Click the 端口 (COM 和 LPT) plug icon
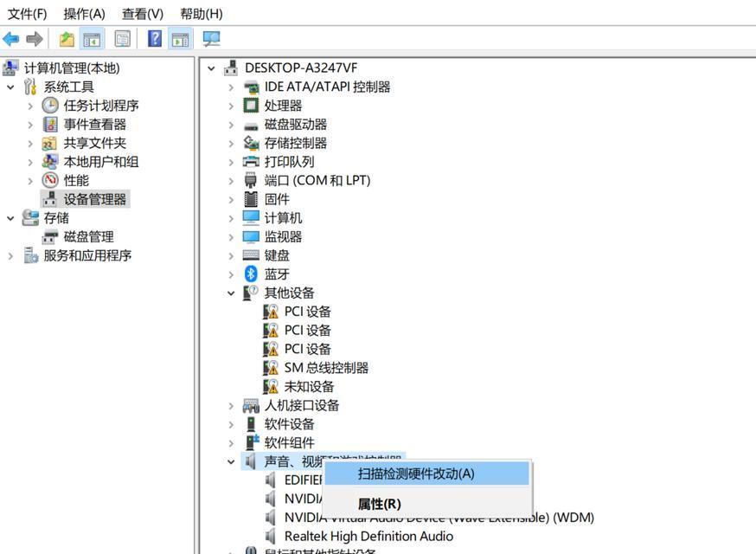The height and width of the screenshot is (554, 756). pyautogui.click(x=251, y=181)
